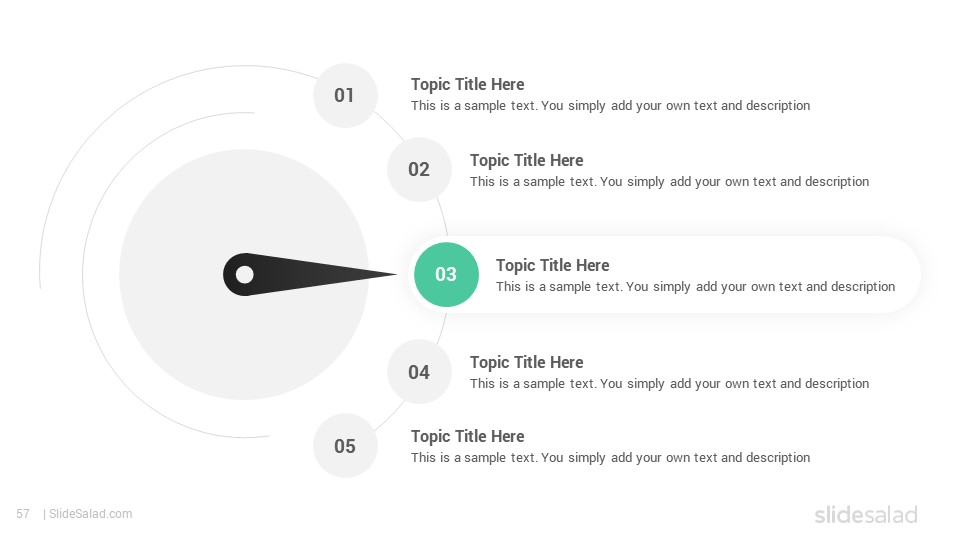Image resolution: width=960 pixels, height=540 pixels.
Task: Select the Topic Title beside 01
Action: click(x=467, y=84)
